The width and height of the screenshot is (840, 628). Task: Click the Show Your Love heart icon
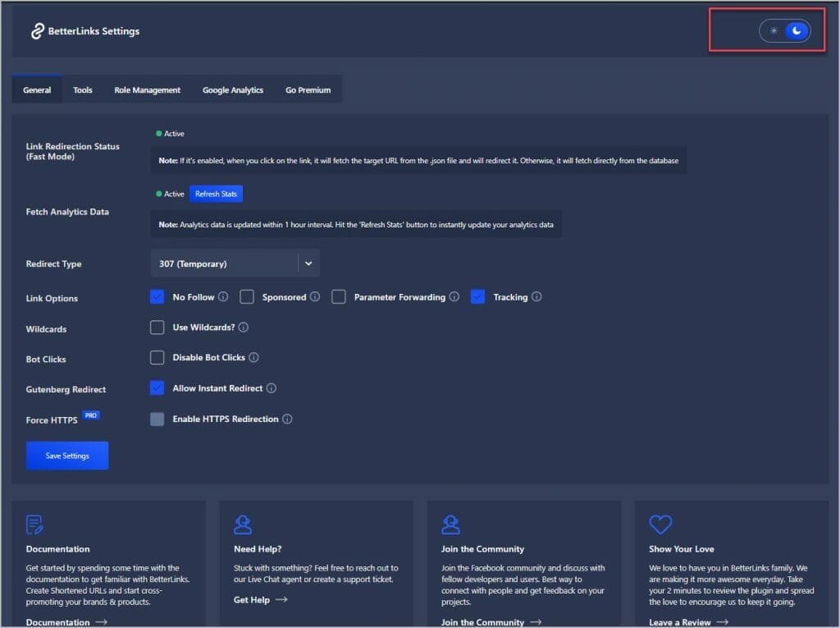[x=660, y=525]
